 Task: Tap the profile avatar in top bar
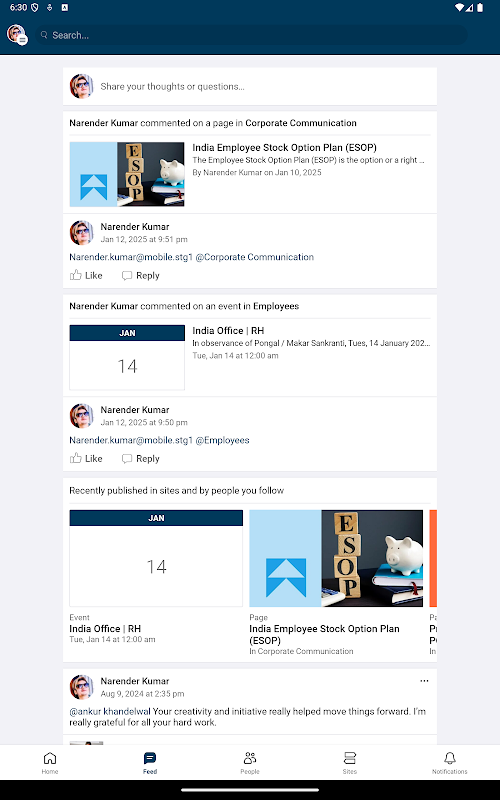pos(17,35)
